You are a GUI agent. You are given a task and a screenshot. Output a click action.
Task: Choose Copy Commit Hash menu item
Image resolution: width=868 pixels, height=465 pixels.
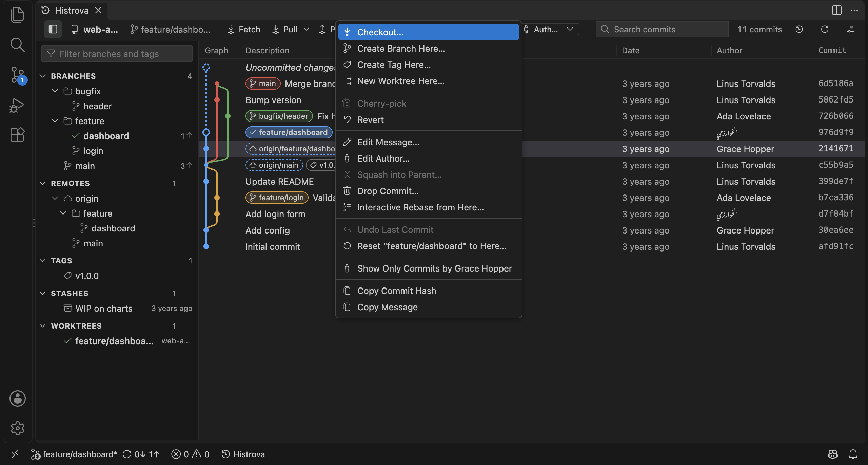pos(429,291)
